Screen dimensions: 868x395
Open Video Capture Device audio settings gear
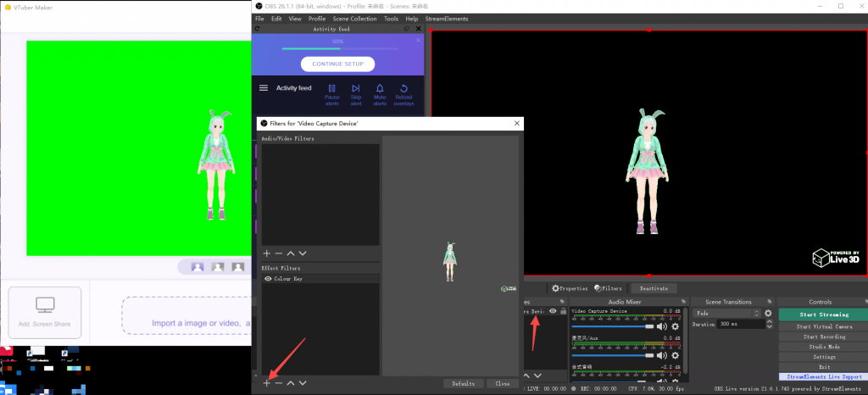click(675, 326)
